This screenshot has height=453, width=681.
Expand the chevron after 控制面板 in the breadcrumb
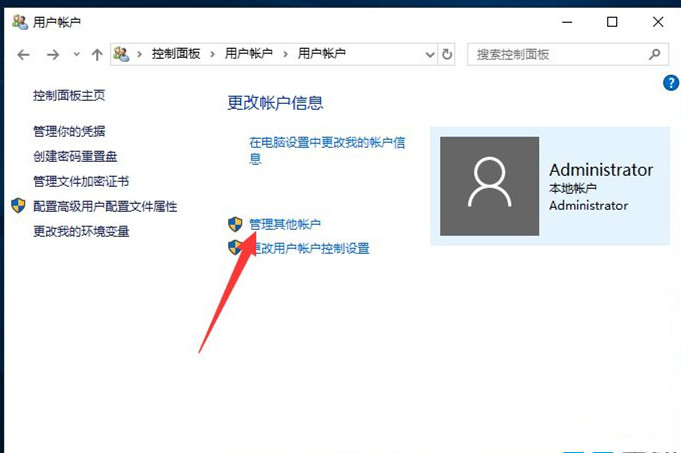pos(213,55)
